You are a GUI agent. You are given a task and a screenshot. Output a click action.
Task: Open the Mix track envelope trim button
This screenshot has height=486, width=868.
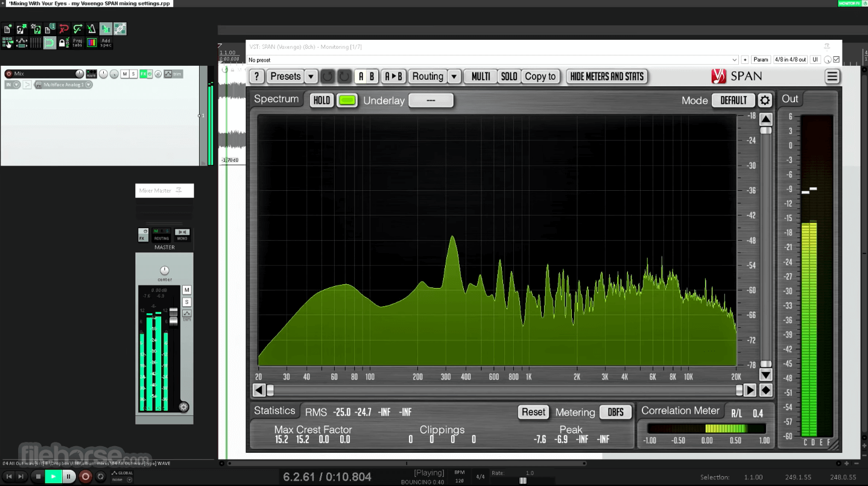click(x=173, y=74)
